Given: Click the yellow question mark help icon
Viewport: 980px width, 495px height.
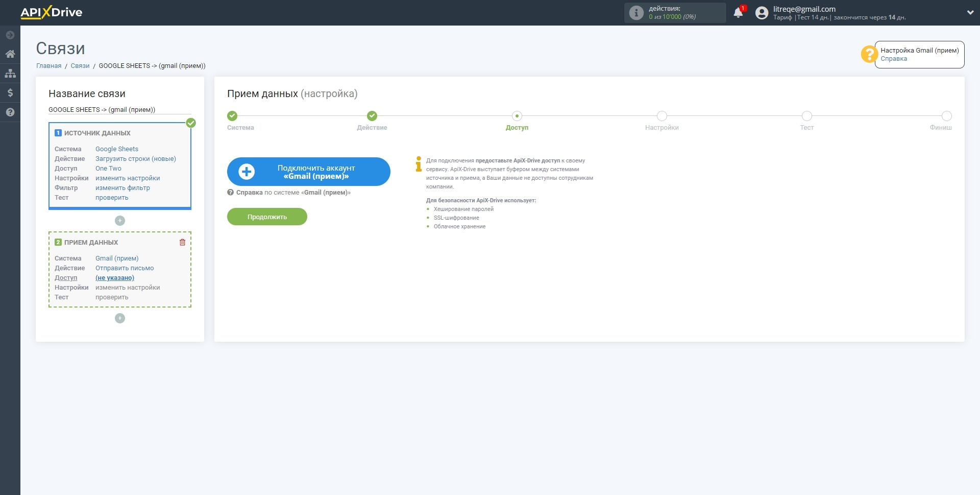Looking at the screenshot, I should [x=869, y=54].
